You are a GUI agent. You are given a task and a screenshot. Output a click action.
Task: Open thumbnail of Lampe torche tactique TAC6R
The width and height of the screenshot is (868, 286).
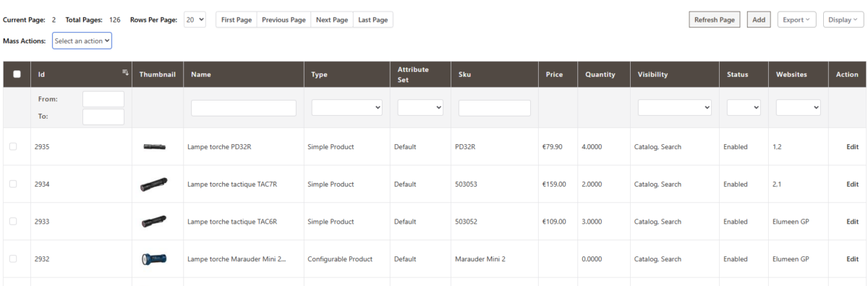pyautogui.click(x=153, y=222)
